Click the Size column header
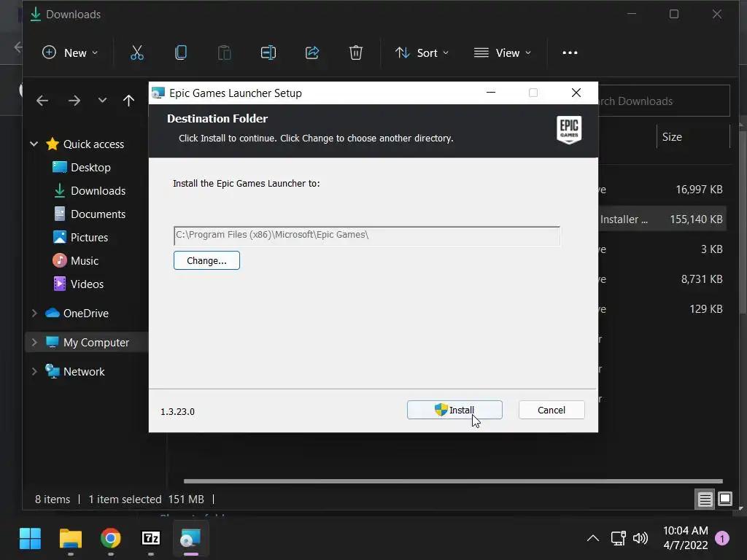The width and height of the screenshot is (747, 560). 672,137
